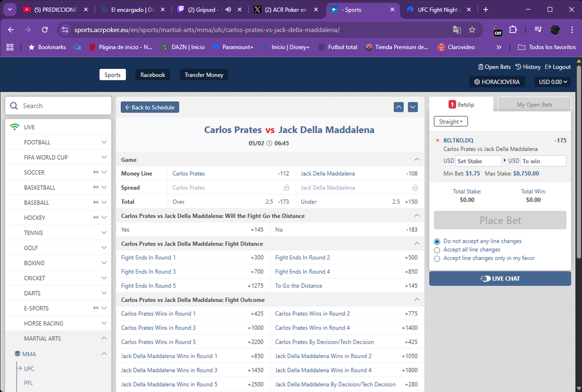Switch to My Open Bets tab
Viewport: 582px width, 392px height.
click(x=534, y=104)
